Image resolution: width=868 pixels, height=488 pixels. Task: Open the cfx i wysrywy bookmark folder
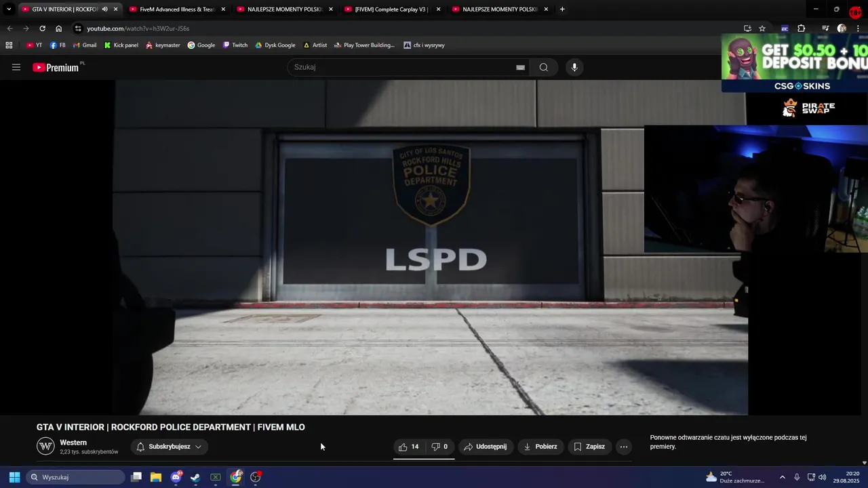[x=425, y=45]
